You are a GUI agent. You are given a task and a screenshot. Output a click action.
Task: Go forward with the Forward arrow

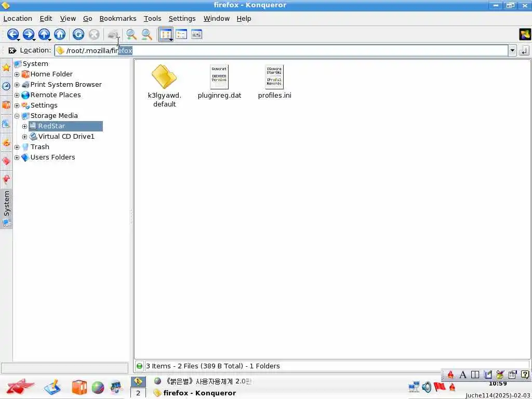point(29,34)
